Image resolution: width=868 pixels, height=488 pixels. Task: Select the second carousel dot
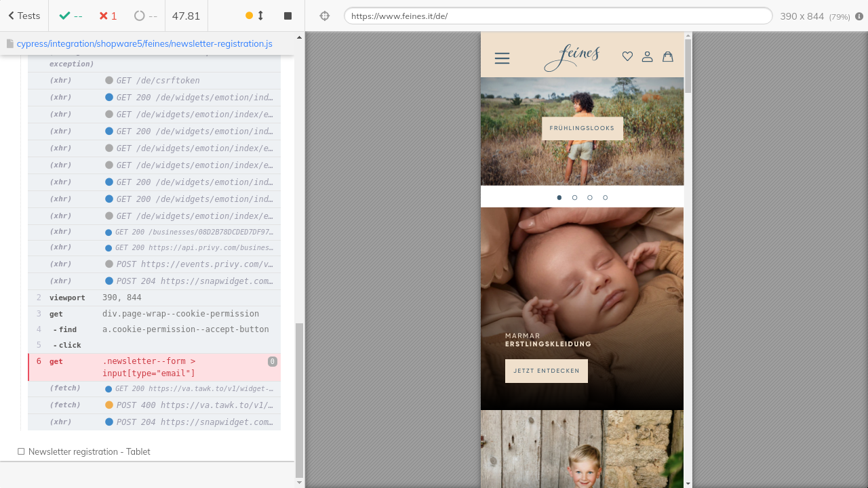[574, 198]
